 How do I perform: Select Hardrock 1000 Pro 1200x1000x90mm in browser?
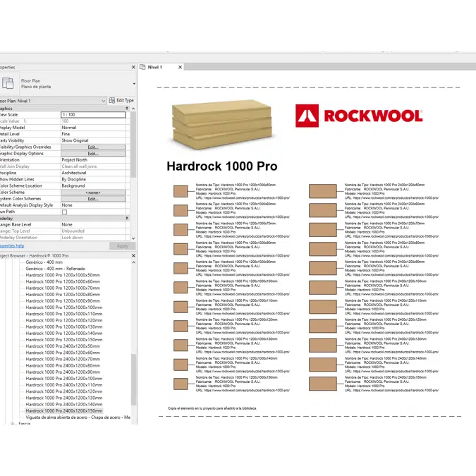[63, 301]
